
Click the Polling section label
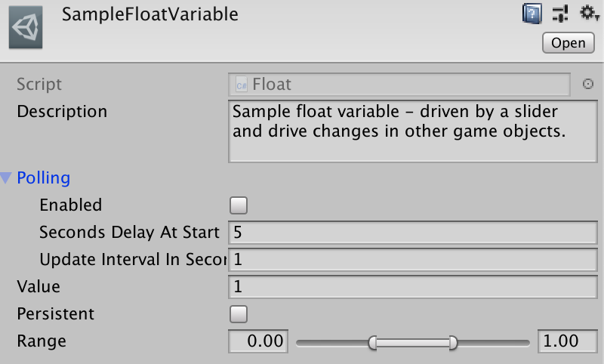click(44, 178)
